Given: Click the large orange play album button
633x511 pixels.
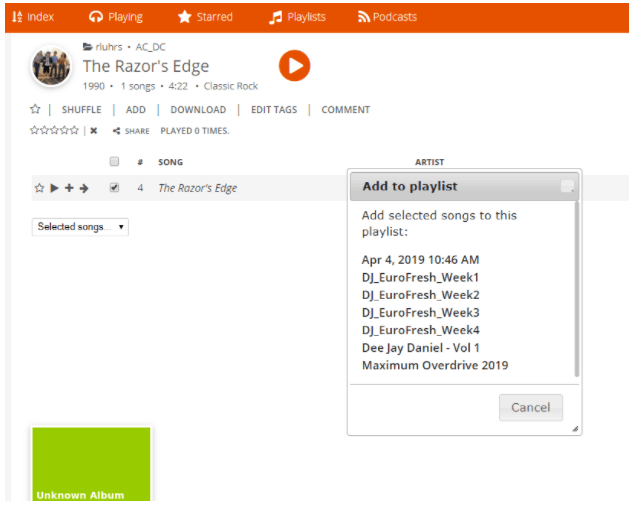Looking at the screenshot, I should (x=294, y=66).
